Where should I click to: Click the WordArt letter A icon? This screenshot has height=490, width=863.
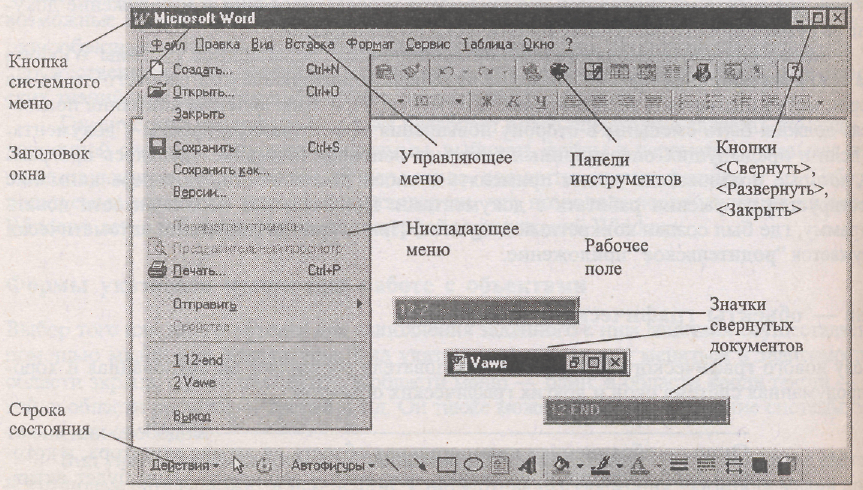pyautogui.click(x=527, y=465)
